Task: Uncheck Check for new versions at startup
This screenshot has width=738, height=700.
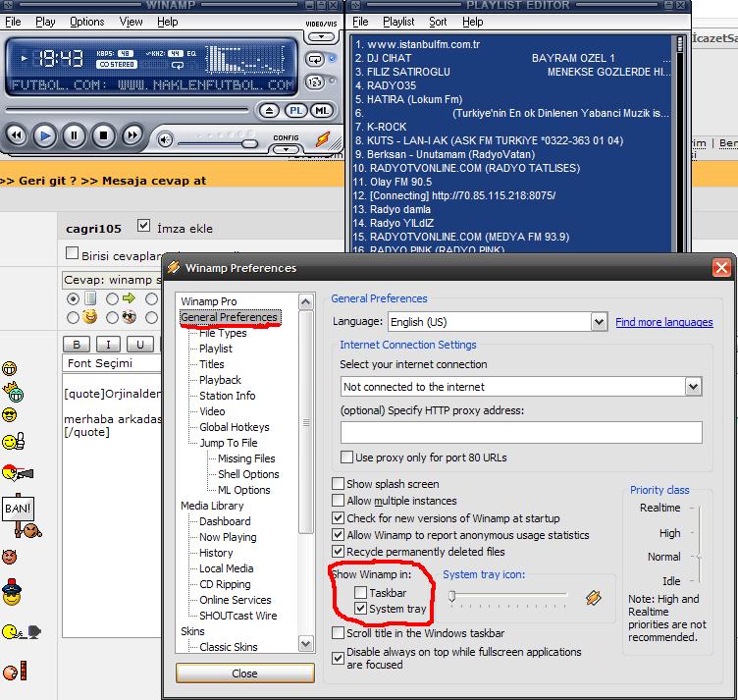Action: click(338, 517)
